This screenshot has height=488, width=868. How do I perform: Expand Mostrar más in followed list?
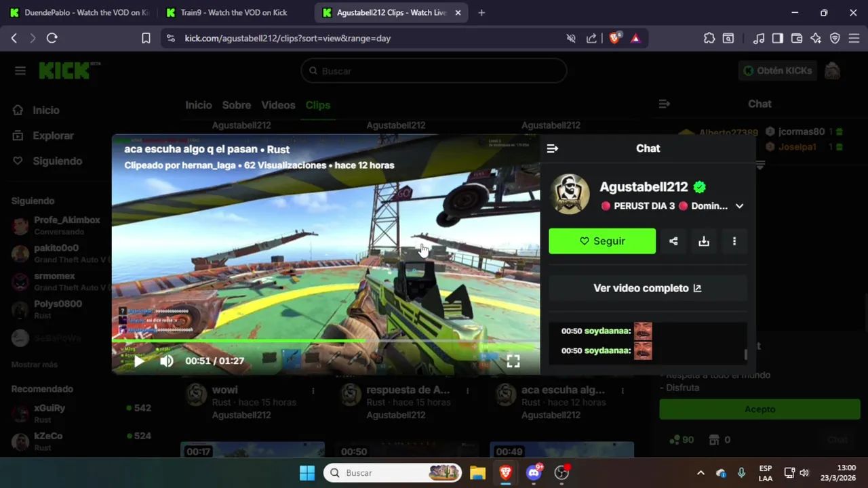click(x=35, y=365)
